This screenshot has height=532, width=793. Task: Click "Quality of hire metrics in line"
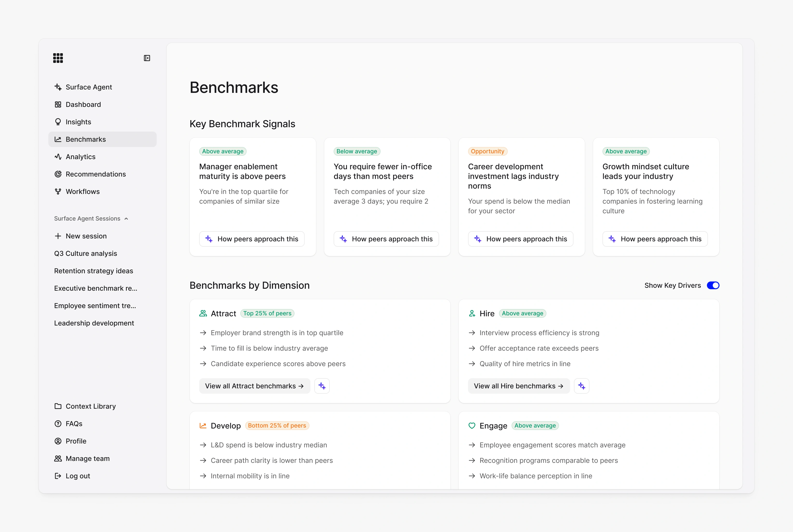tap(525, 364)
